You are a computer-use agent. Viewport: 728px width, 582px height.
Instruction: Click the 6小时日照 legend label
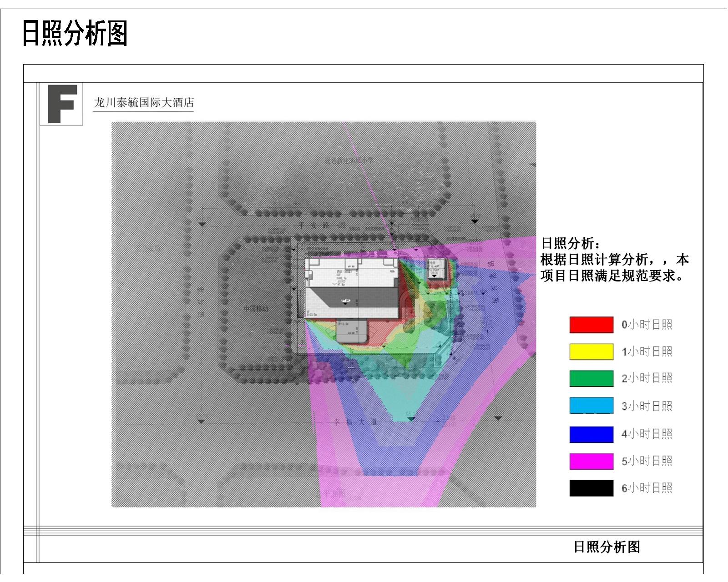(x=647, y=488)
